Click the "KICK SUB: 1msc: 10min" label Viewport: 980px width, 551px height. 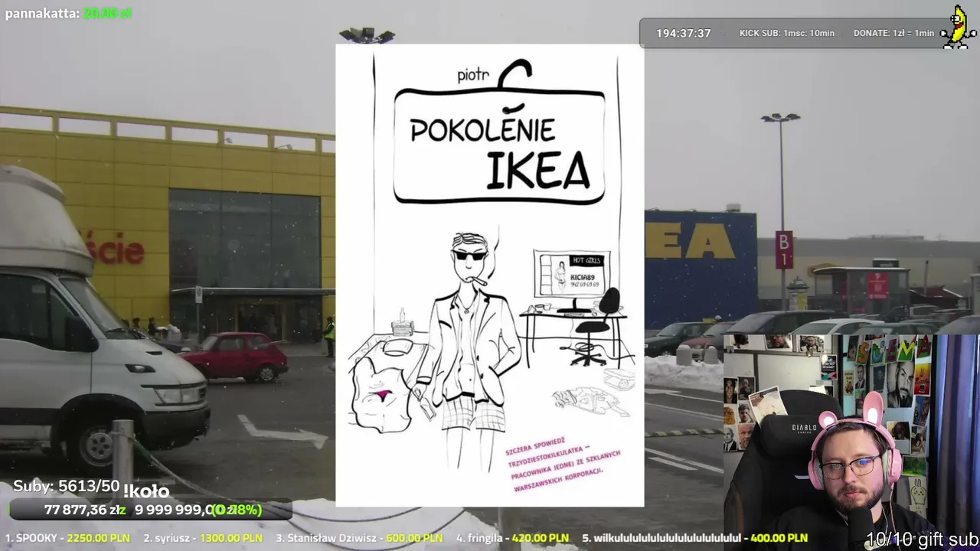786,34
